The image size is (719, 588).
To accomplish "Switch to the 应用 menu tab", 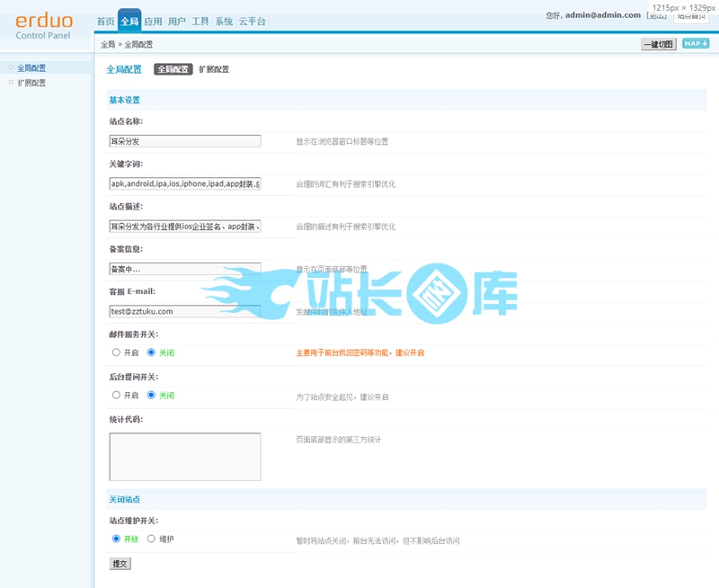I will (153, 22).
